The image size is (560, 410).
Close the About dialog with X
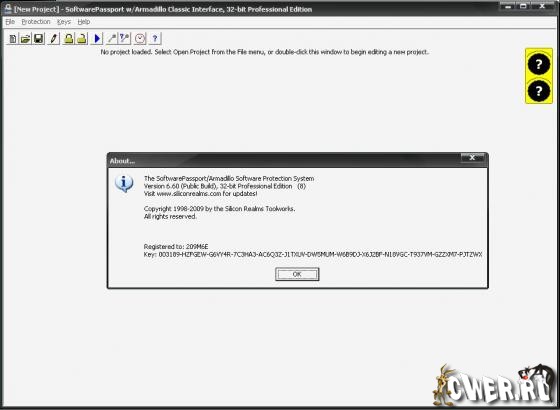[x=472, y=158]
